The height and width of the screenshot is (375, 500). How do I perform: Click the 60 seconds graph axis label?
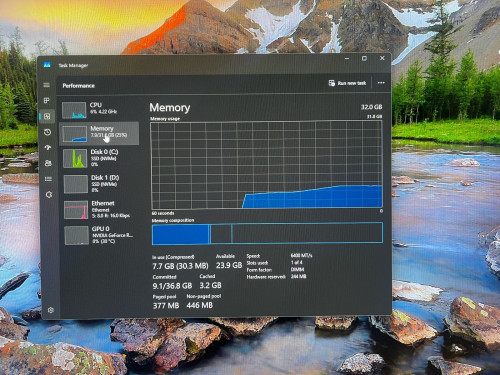click(x=163, y=213)
